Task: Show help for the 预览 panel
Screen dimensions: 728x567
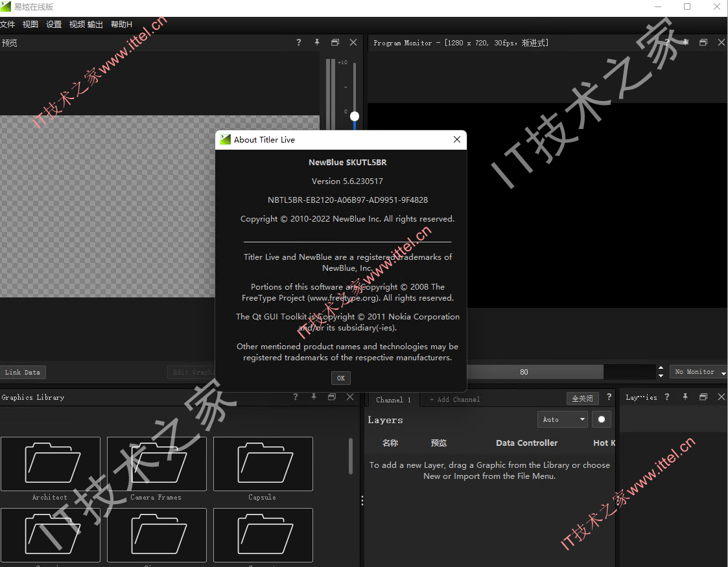Action: click(299, 43)
